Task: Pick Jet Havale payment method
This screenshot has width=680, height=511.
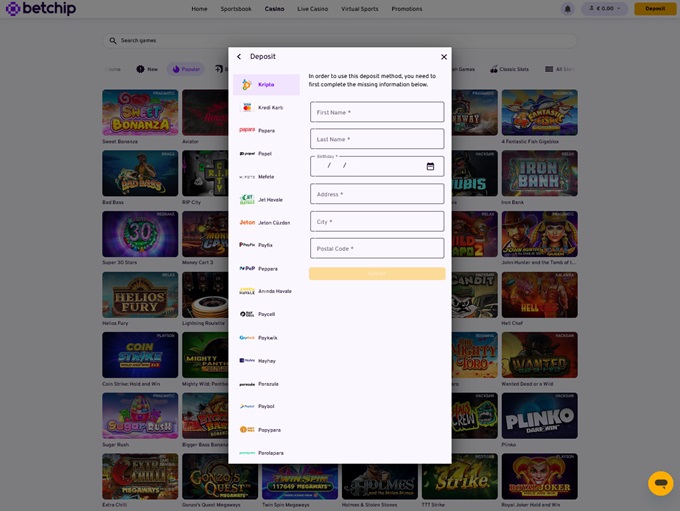Action: point(266,200)
